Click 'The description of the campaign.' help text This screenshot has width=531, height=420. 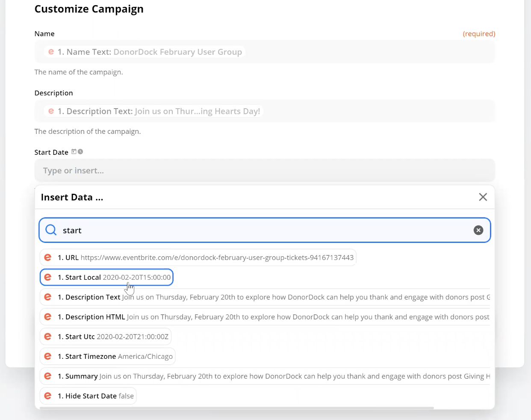click(88, 131)
